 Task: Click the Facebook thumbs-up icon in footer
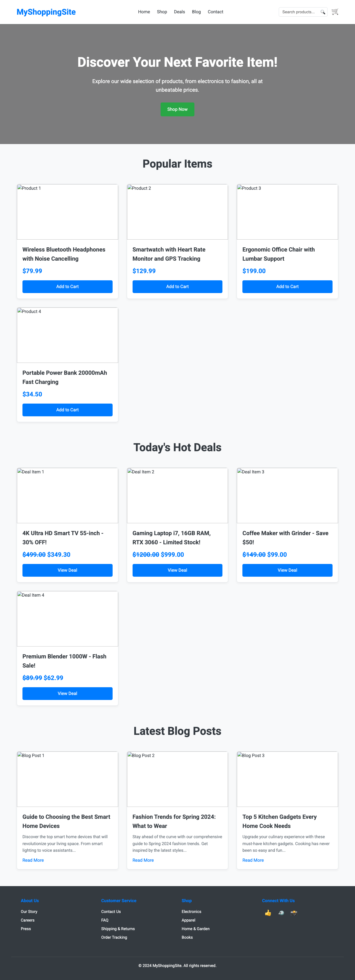pos(268,913)
